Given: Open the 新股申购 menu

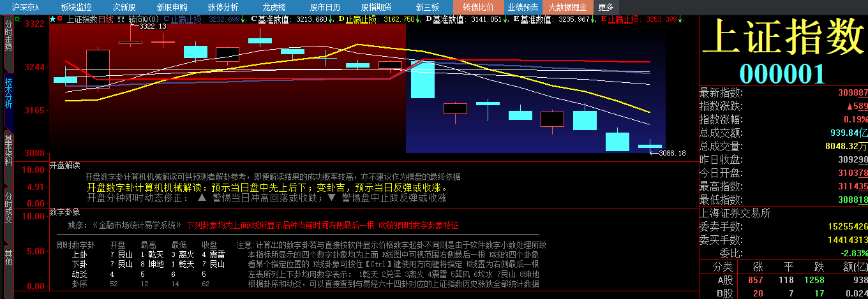Looking at the screenshot, I should (x=172, y=7).
